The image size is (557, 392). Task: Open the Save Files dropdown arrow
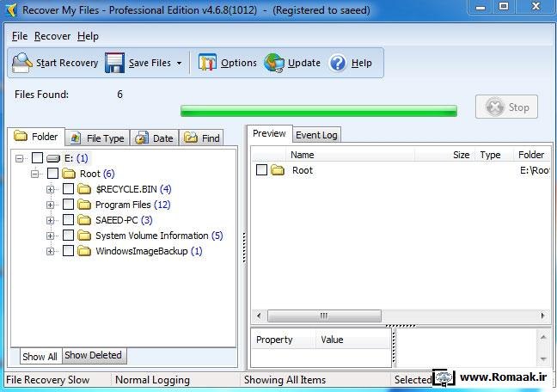tap(180, 64)
